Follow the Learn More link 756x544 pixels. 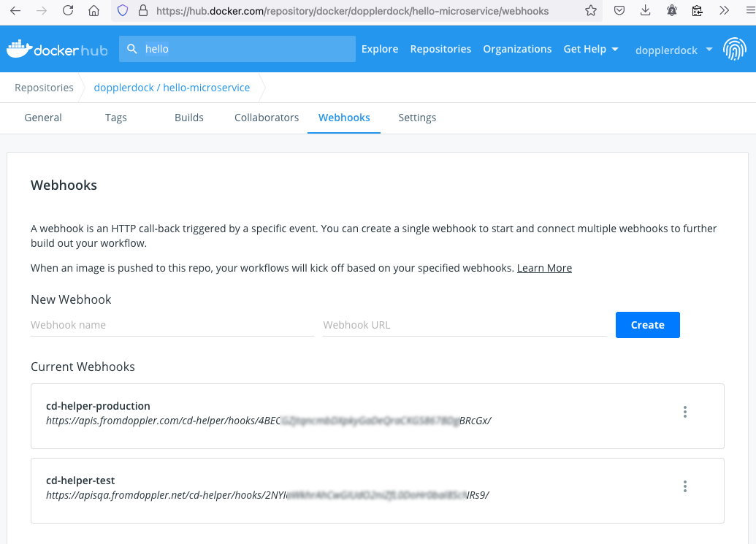544,268
